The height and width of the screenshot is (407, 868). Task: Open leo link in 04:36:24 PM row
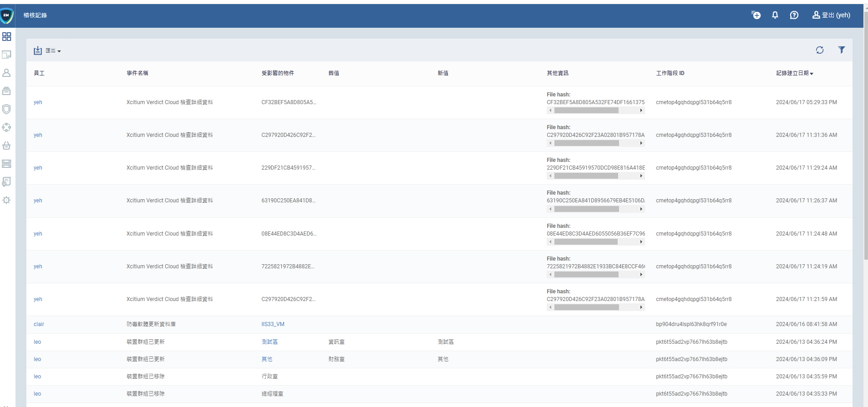pos(37,342)
